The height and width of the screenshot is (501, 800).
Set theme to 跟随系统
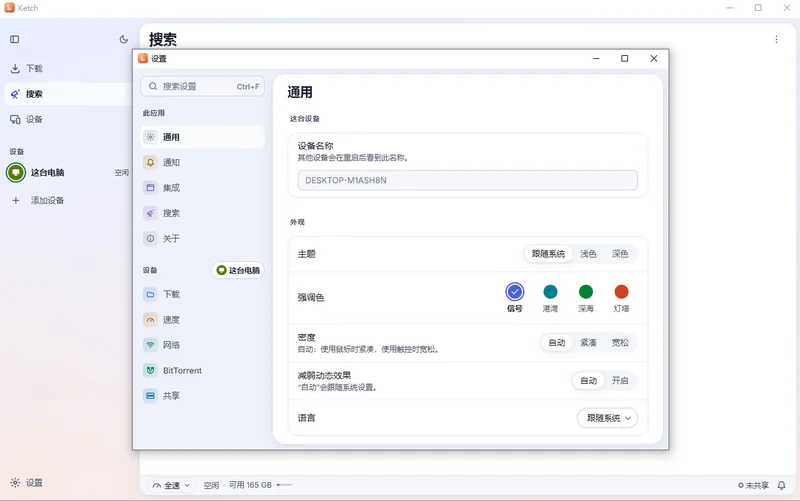point(548,254)
